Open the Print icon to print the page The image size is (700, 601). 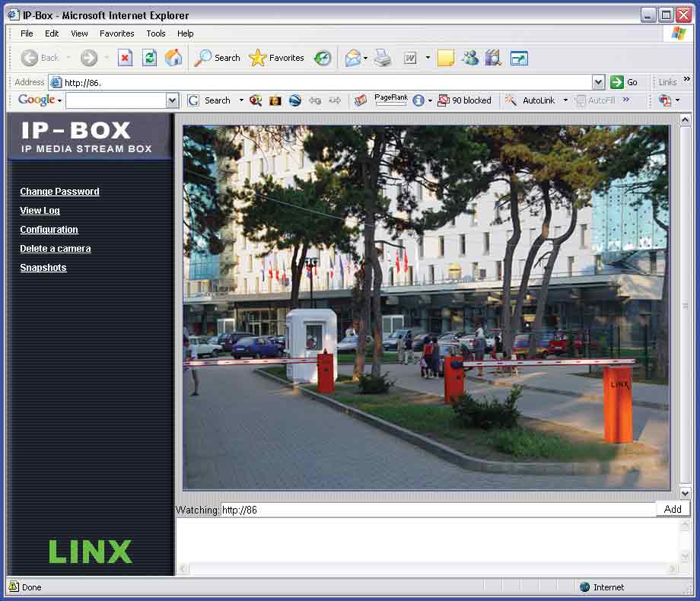tap(383, 57)
